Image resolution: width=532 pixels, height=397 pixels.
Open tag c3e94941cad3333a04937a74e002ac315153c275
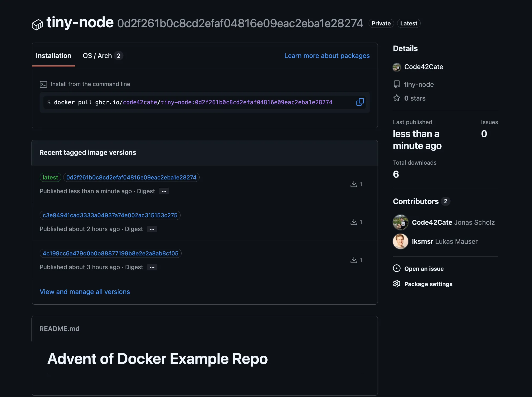[x=110, y=215]
